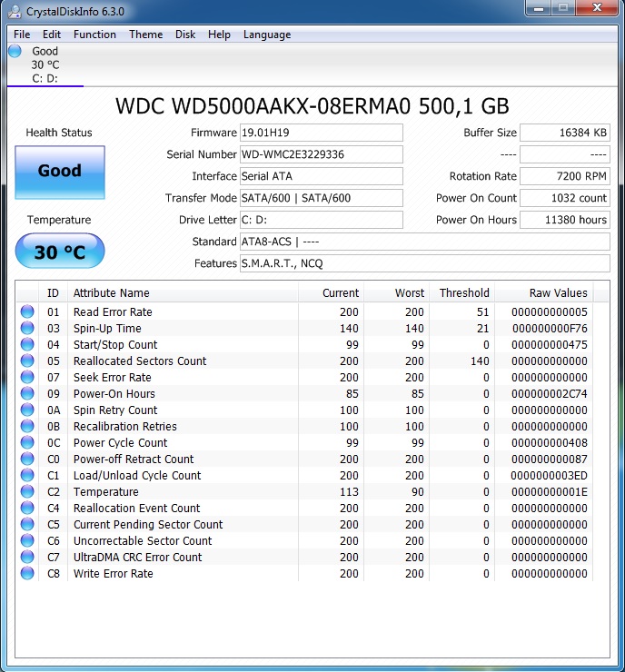
Task: Click the status orb for Recalibration Retries
Action: point(27,426)
